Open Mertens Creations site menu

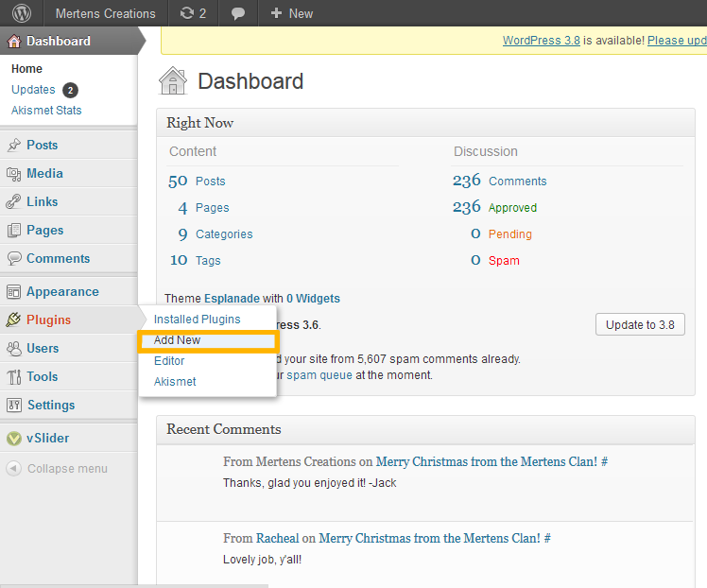pyautogui.click(x=106, y=13)
